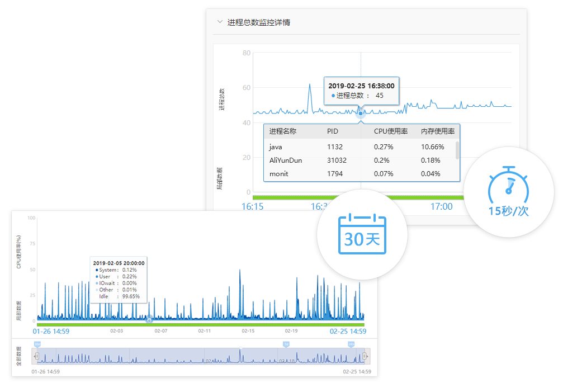Click the process table vertical scrollbar
Screen dimensions: 577x392
457,150
